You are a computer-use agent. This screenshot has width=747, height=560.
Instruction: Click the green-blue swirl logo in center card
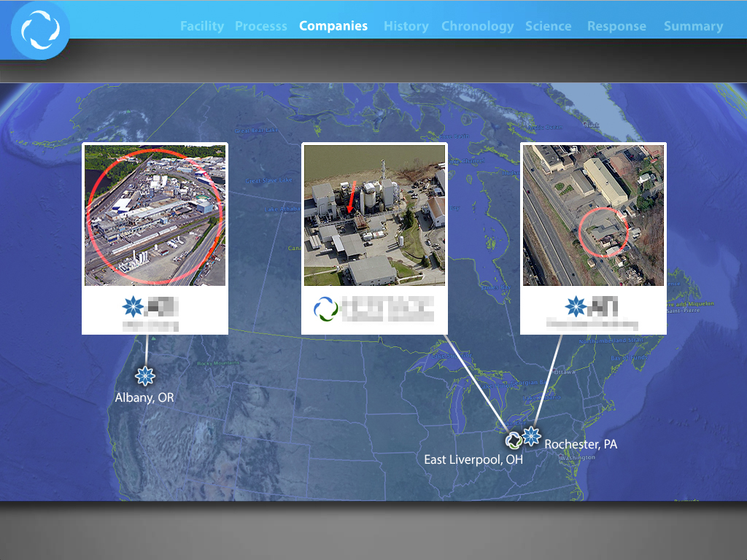click(x=326, y=309)
